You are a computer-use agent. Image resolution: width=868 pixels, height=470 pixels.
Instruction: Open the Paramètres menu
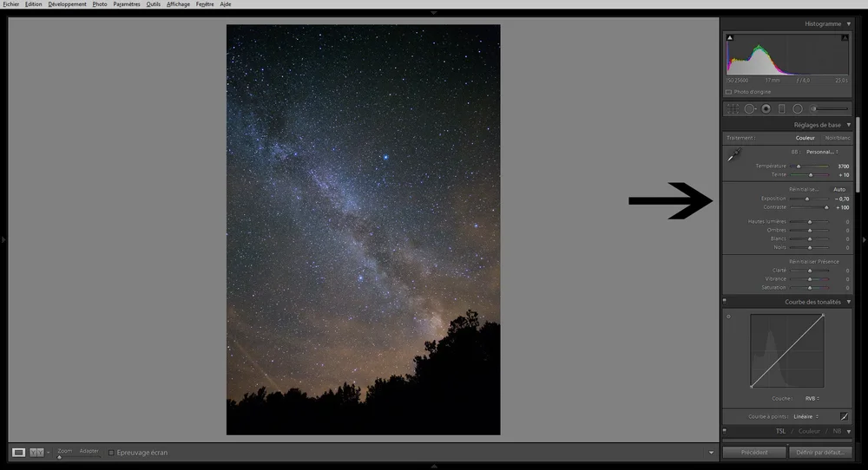tap(127, 3)
